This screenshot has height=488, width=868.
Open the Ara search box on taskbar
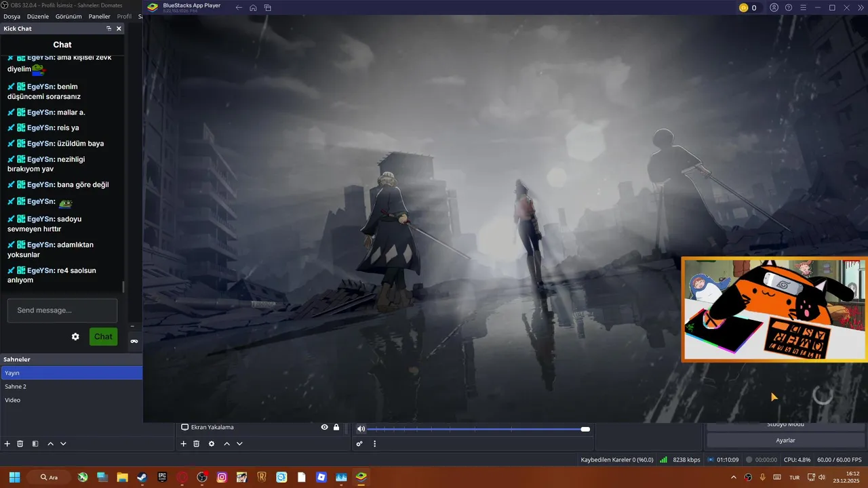click(50, 477)
